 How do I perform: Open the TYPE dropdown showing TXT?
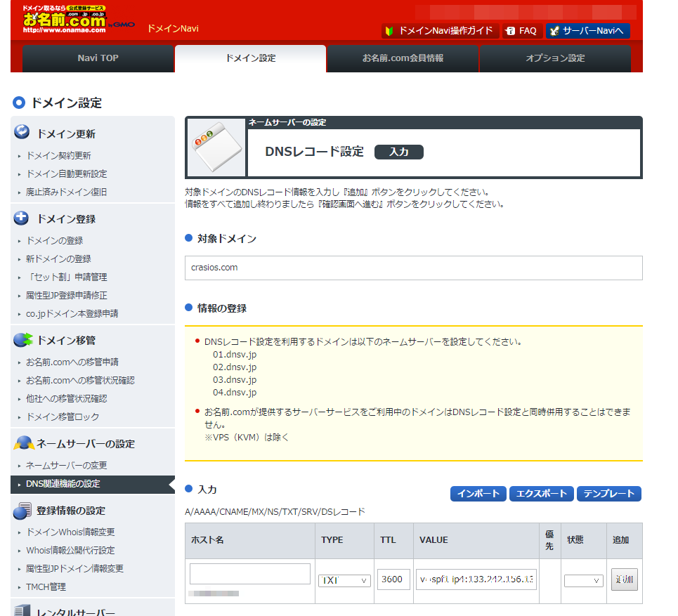point(344,579)
